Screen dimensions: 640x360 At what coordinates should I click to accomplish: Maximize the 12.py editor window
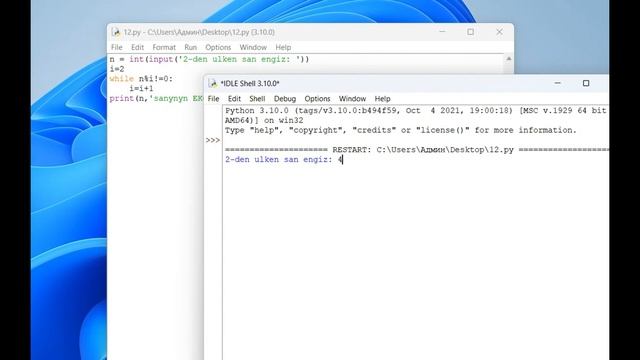(x=471, y=31)
